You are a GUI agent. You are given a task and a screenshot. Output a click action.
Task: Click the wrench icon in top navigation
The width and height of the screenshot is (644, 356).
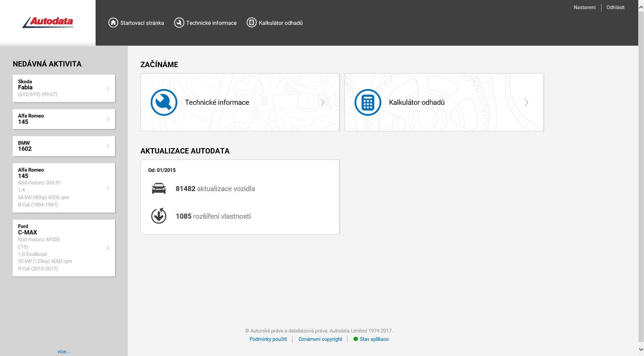click(x=179, y=23)
